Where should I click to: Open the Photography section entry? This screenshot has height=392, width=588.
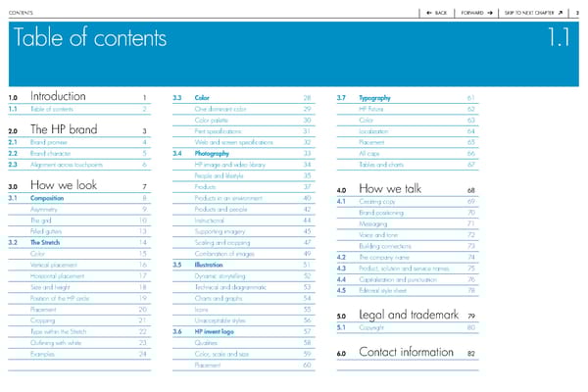216,153
